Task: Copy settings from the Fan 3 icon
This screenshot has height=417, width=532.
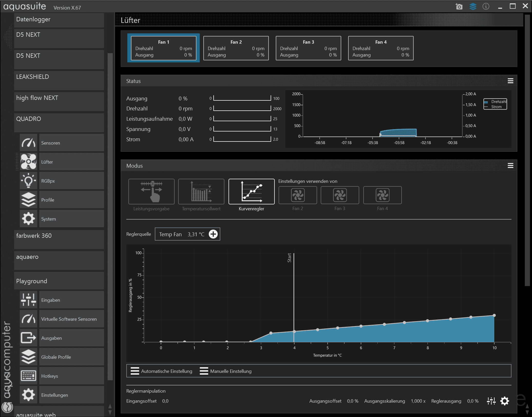Action: 340,195
